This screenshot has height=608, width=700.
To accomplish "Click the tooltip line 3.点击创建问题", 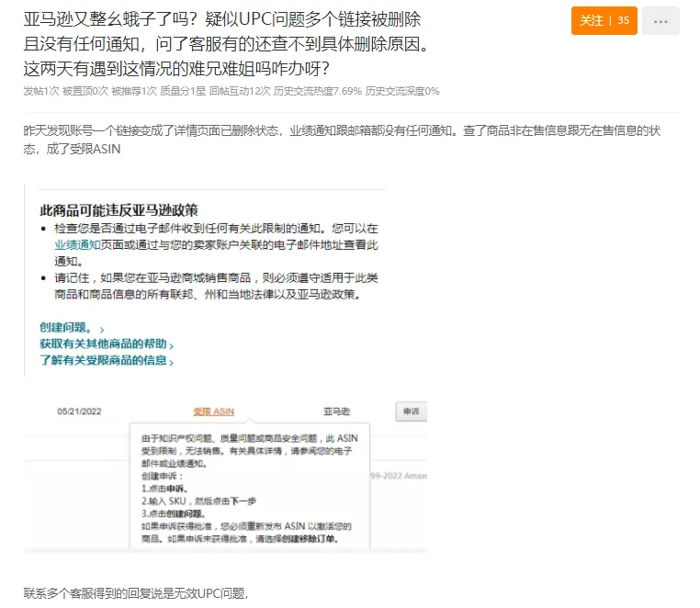I will coord(173,513).
